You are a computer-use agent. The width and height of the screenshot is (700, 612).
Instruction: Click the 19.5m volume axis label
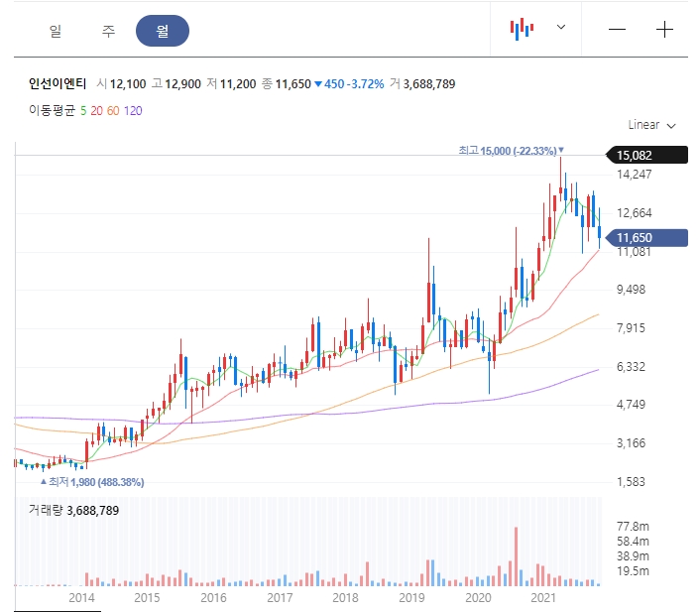point(633,571)
